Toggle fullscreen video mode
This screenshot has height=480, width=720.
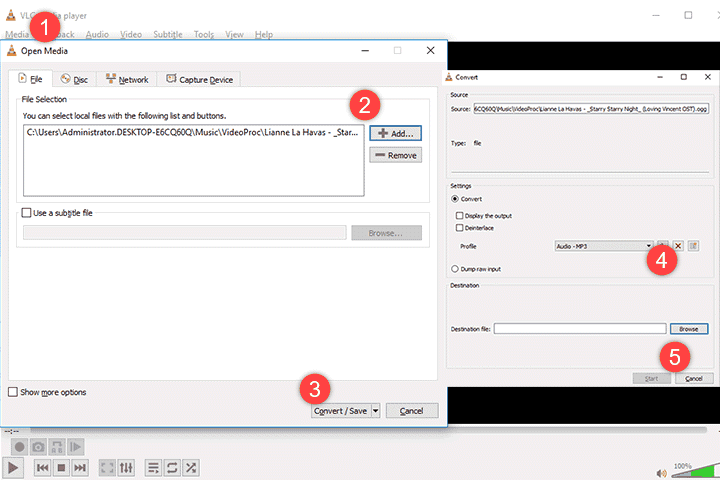pos(107,468)
